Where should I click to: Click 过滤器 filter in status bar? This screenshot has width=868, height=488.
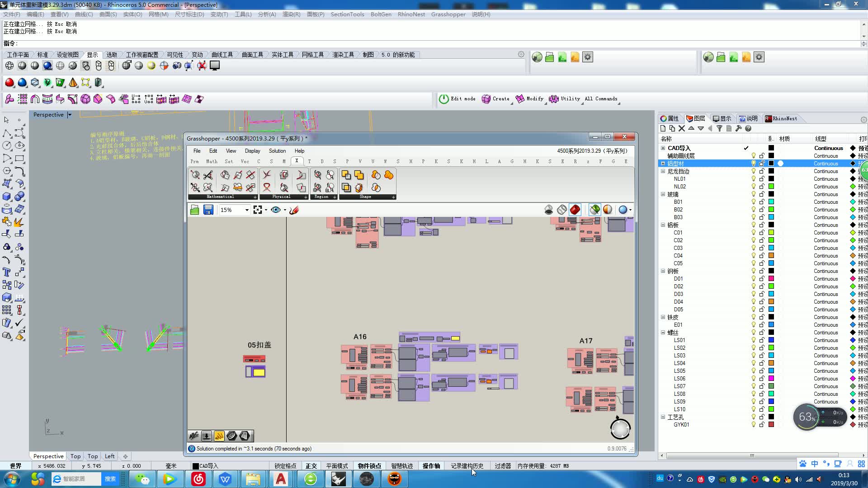[502, 466]
